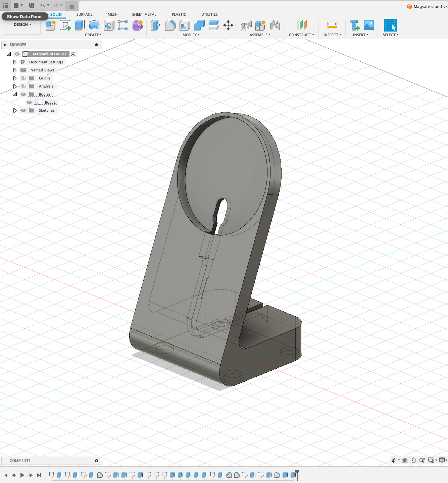Expand Document Settings in the browser

[15, 62]
